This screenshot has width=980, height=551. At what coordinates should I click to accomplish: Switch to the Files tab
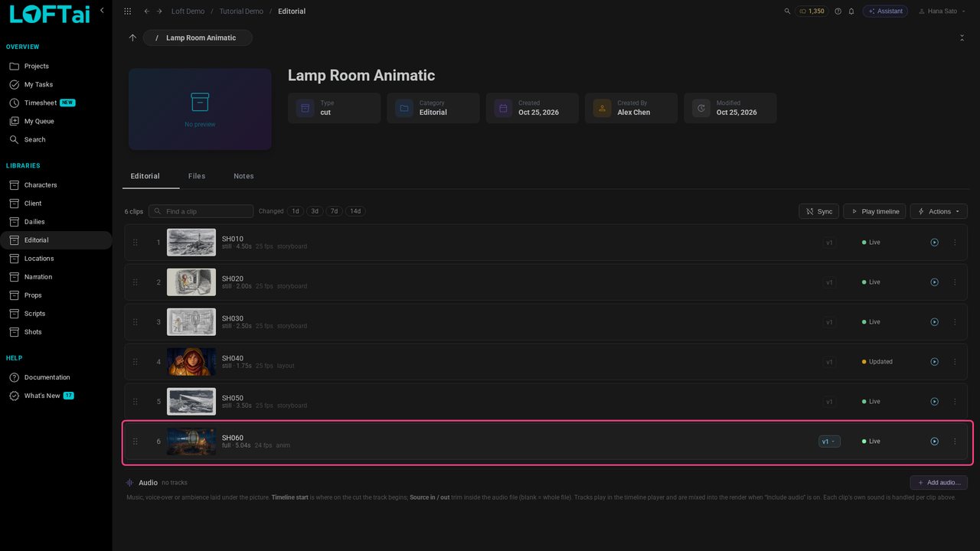[x=197, y=176]
